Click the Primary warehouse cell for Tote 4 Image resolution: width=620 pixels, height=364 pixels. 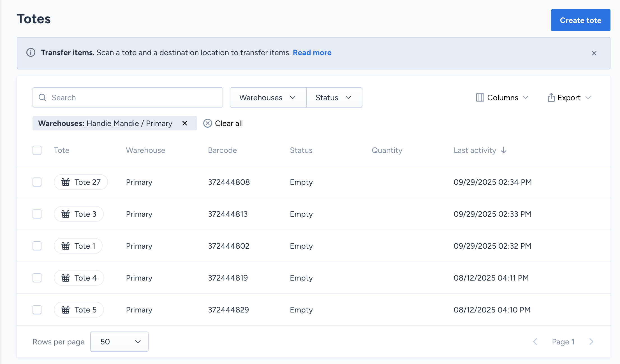[139, 278]
